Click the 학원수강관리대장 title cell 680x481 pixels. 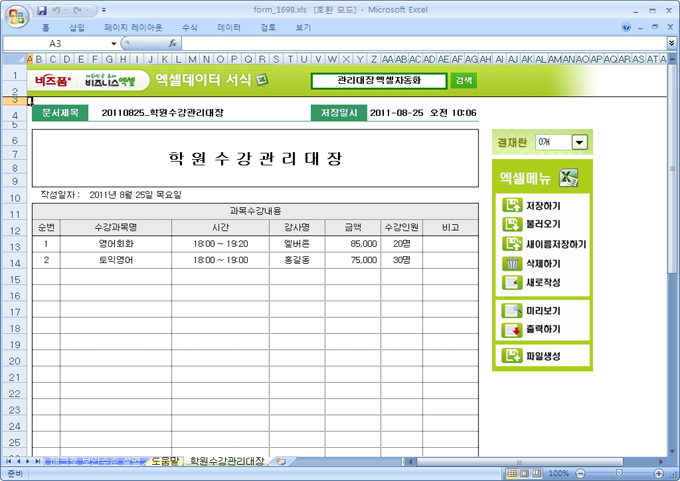pyautogui.click(x=255, y=159)
